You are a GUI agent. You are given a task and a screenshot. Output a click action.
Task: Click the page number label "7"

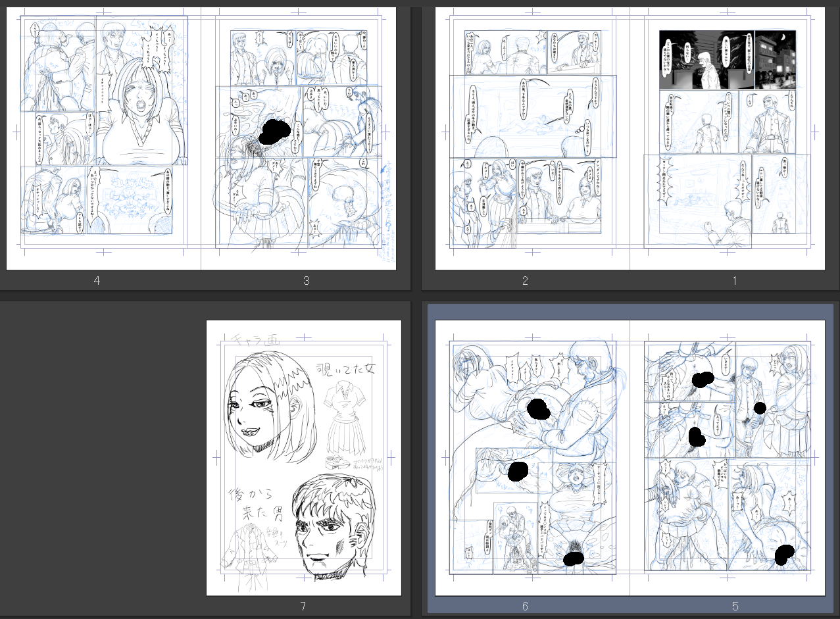click(303, 607)
